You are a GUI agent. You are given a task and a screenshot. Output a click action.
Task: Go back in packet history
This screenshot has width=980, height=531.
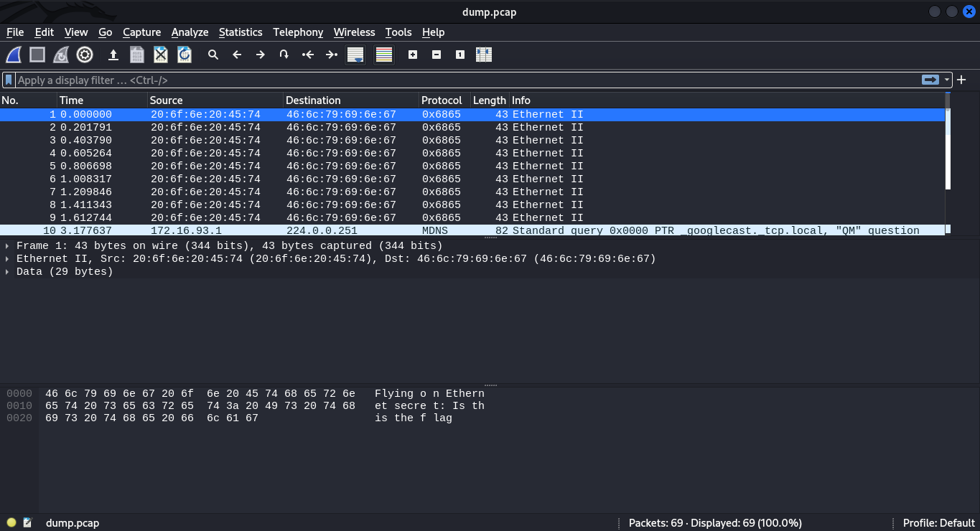tap(237, 55)
